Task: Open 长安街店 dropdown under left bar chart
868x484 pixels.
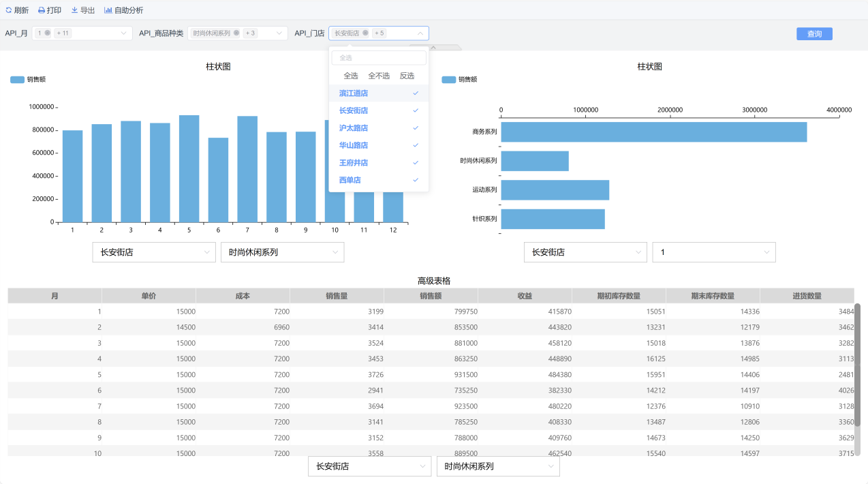Action: pos(154,252)
